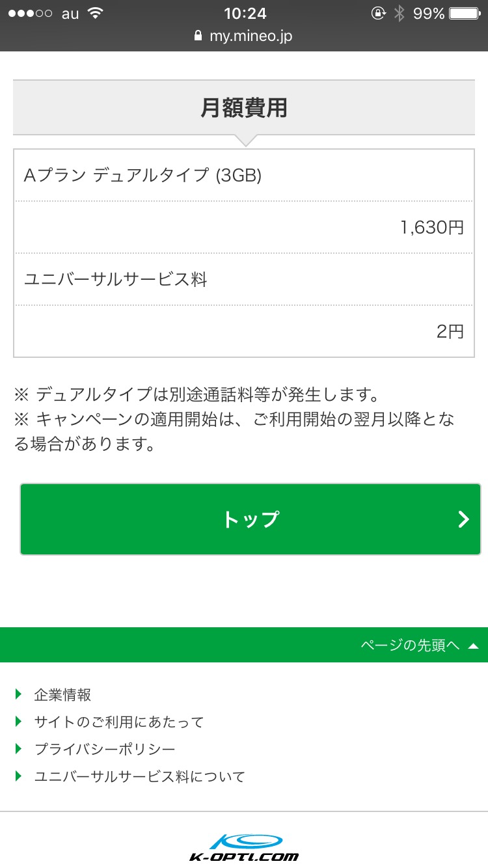Screen dimensions: 488x868
Task: Tap the rotation lock status icon
Action: click(378, 14)
